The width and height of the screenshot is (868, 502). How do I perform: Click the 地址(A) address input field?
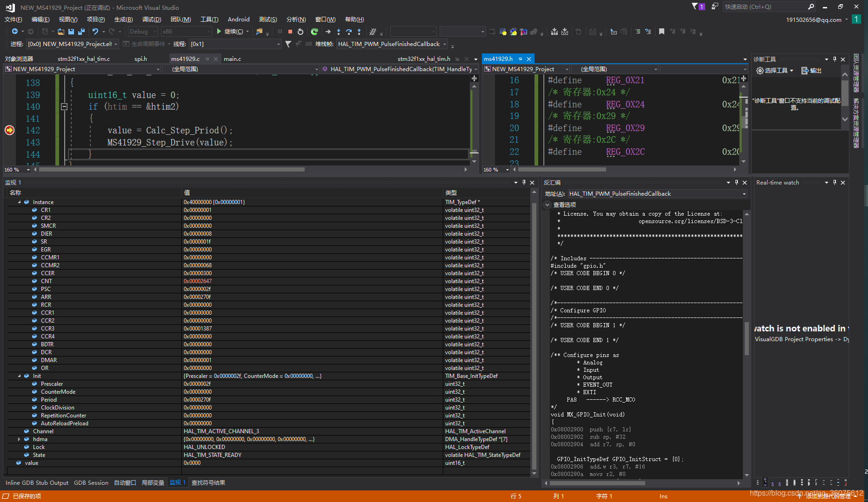651,193
